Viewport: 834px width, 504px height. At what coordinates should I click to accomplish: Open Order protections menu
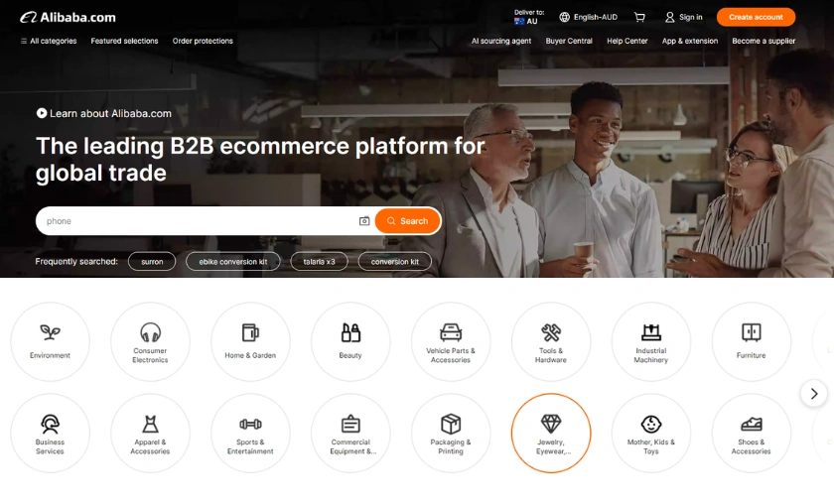(x=203, y=41)
